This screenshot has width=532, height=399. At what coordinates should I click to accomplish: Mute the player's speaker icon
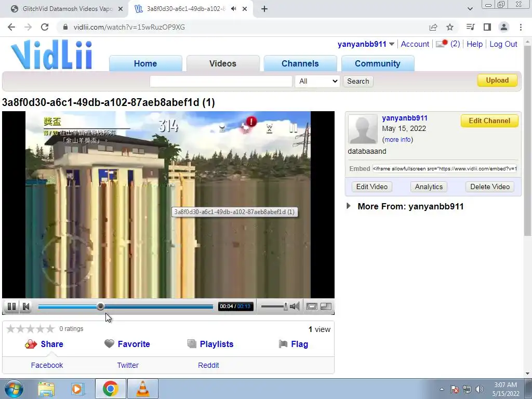[x=294, y=307]
